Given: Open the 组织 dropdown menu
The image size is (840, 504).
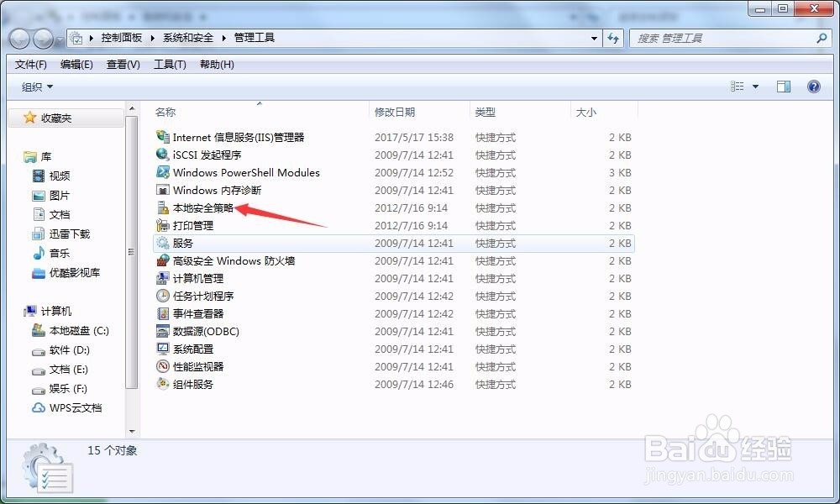Looking at the screenshot, I should pos(37,87).
